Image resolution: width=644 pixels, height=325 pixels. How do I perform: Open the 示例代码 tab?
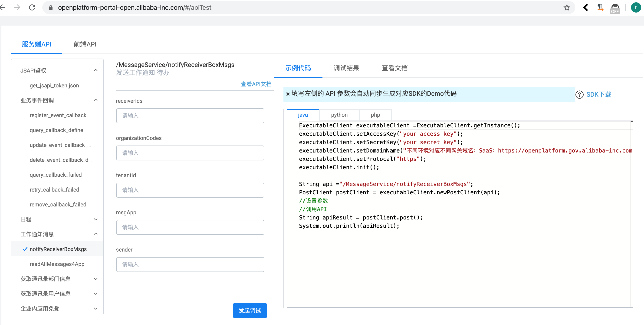click(x=298, y=68)
